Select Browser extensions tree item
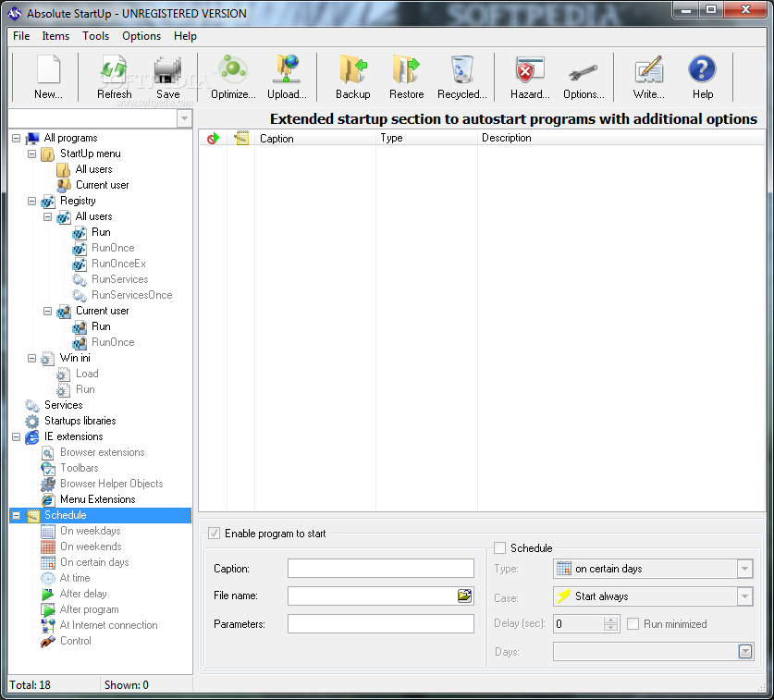The height and width of the screenshot is (700, 774). [102, 452]
